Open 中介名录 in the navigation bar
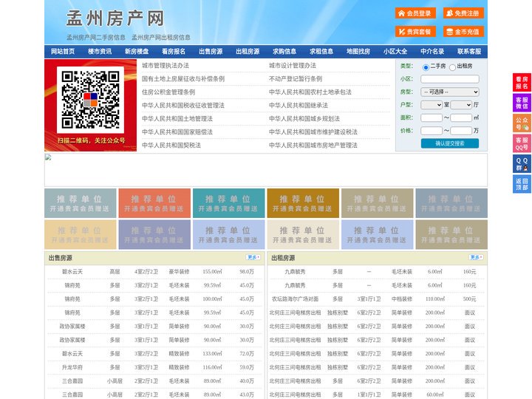Image resolution: width=532 pixels, height=399 pixels. pyautogui.click(x=432, y=52)
